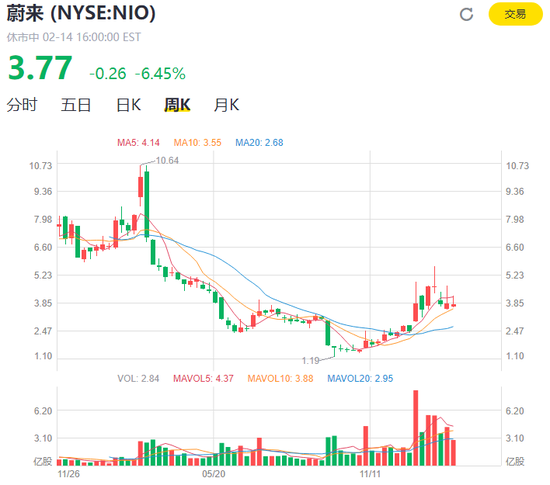Click the 11/11 date label on the axis
The image size is (550, 485).
pyautogui.click(x=370, y=474)
